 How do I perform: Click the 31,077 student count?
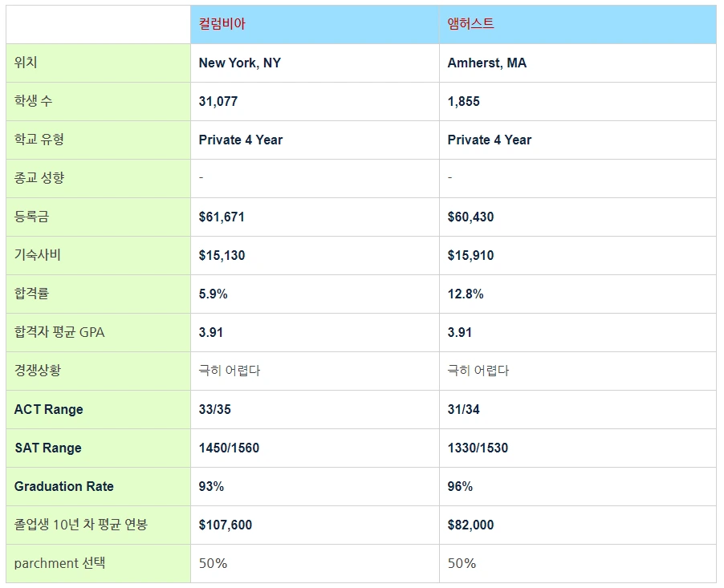point(218,102)
